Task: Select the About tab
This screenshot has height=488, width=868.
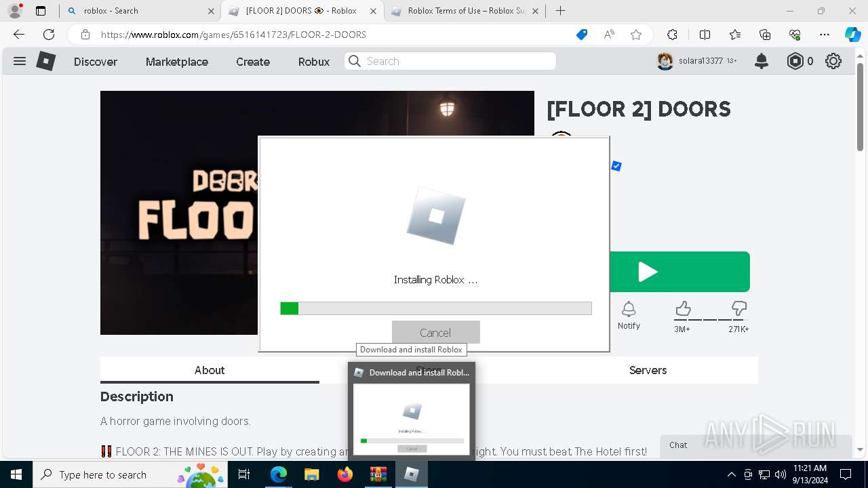Action: click(210, 370)
